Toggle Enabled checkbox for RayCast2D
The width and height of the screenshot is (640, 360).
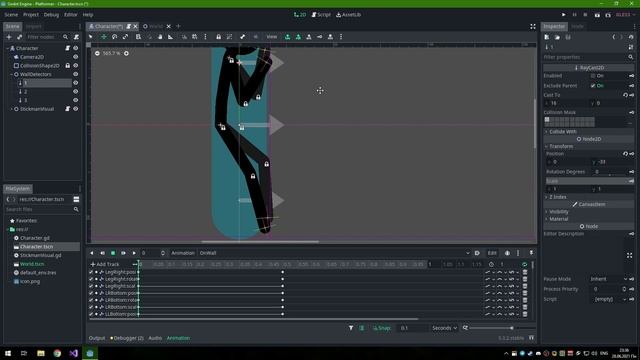593,76
